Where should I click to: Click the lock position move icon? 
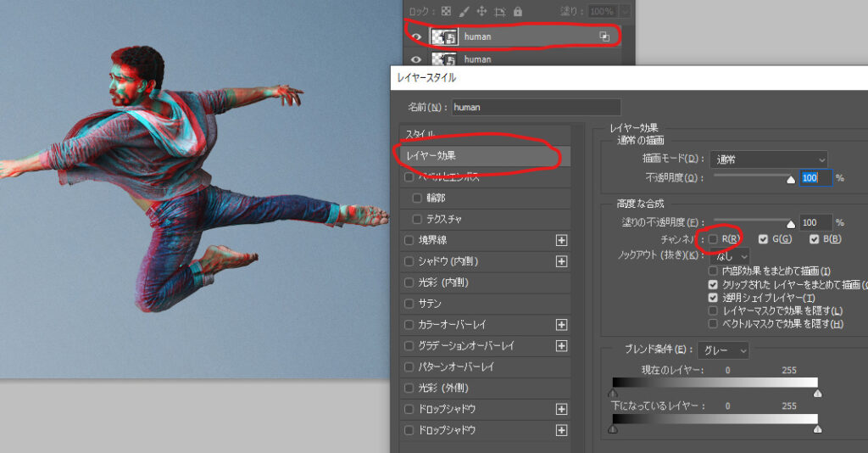click(x=481, y=11)
